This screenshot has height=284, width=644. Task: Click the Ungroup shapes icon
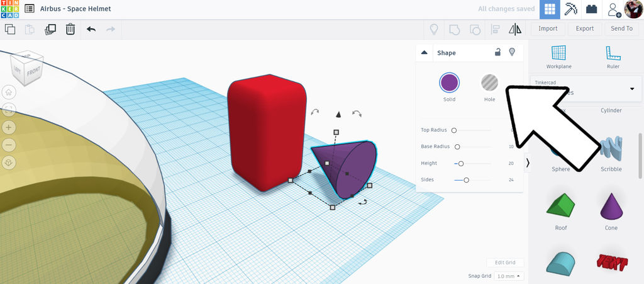[475, 29]
